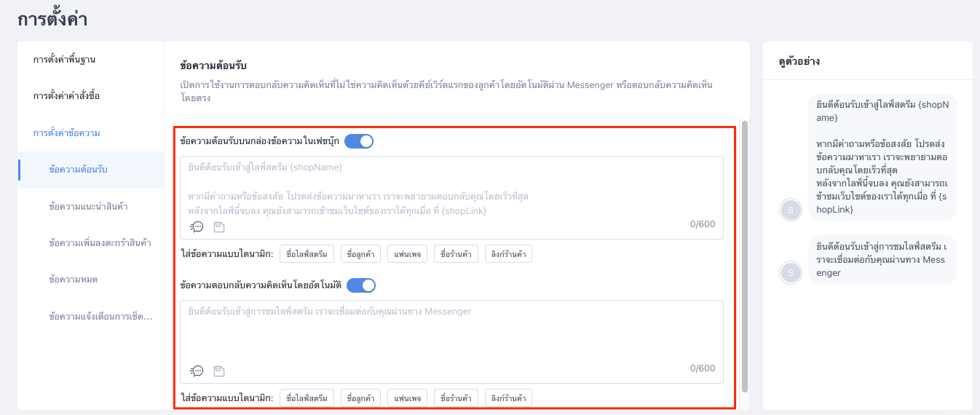Insert ชื่อลูกค้า tag into Facebook inbox message
Image resolution: width=980 pixels, height=415 pixels.
[360, 254]
